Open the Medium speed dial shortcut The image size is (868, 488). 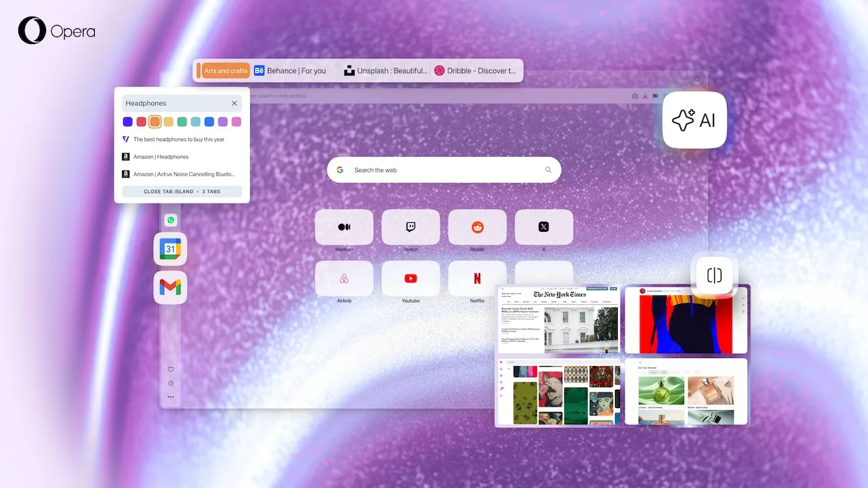click(x=344, y=227)
